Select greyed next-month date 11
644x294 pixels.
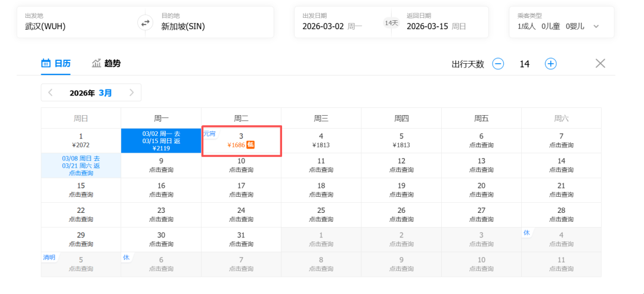[562, 264]
